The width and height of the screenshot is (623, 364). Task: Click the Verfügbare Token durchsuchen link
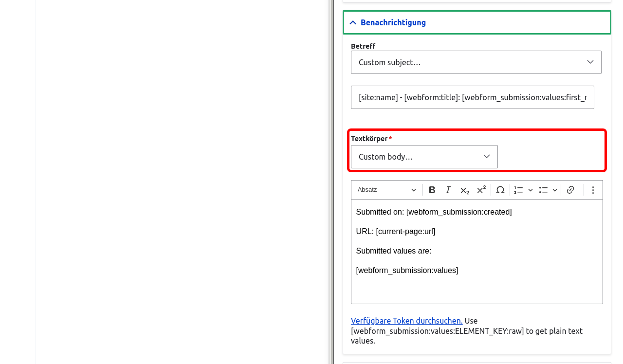[407, 321]
